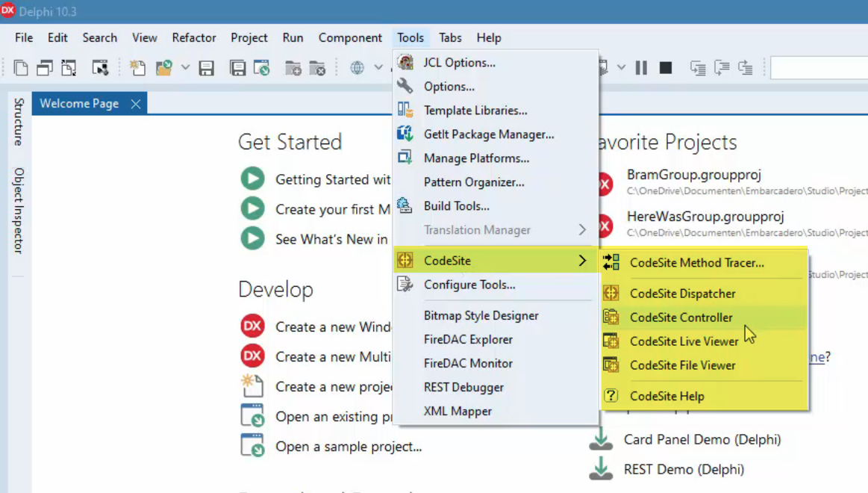Viewport: 868px width, 493px height.
Task: Open the Refactor menu
Action: point(194,37)
